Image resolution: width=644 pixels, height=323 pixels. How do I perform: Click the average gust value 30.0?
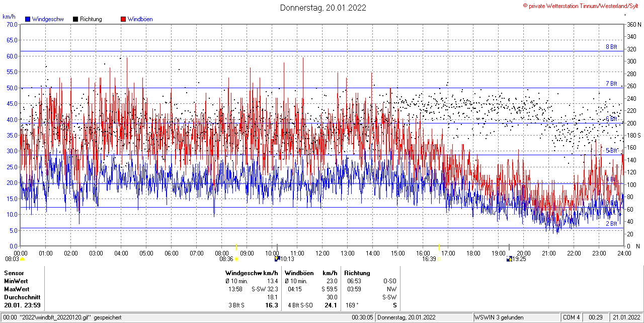[332, 297]
